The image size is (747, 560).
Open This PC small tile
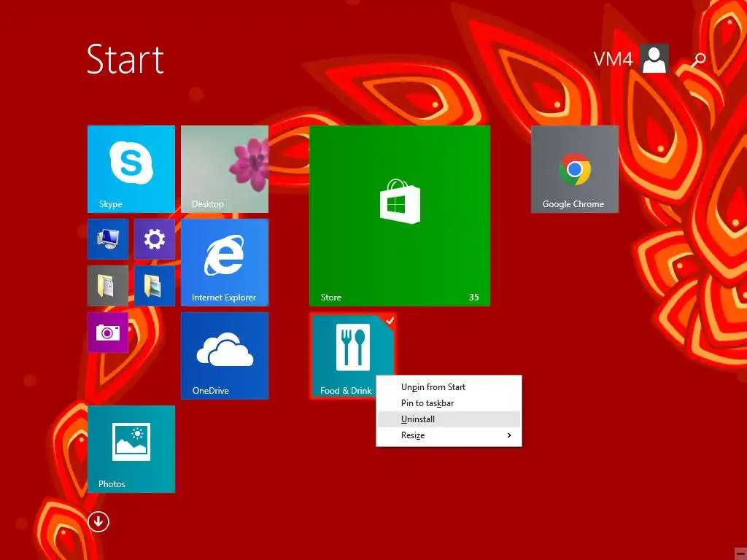(108, 239)
